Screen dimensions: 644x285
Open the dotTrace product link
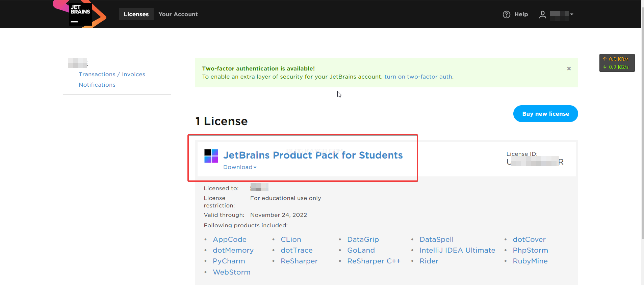[x=297, y=250]
